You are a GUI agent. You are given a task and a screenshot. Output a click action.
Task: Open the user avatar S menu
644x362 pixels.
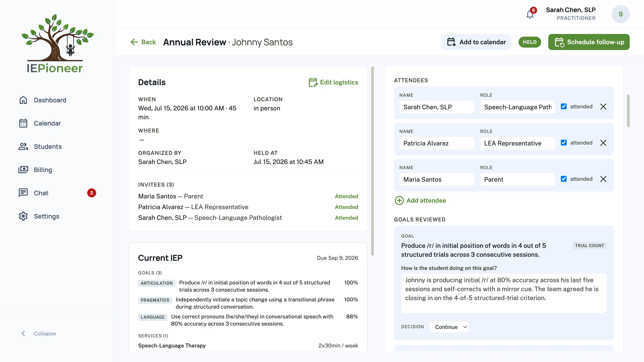click(x=621, y=14)
